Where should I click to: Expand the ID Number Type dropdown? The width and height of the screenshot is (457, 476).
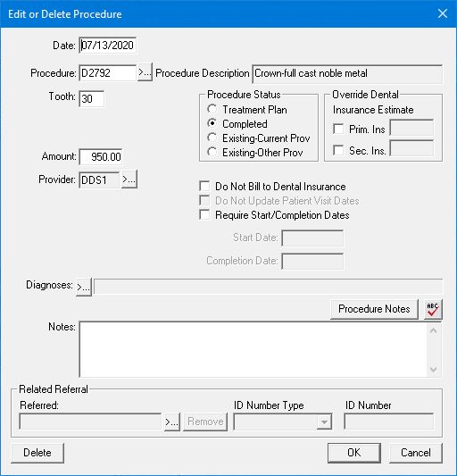click(x=324, y=422)
